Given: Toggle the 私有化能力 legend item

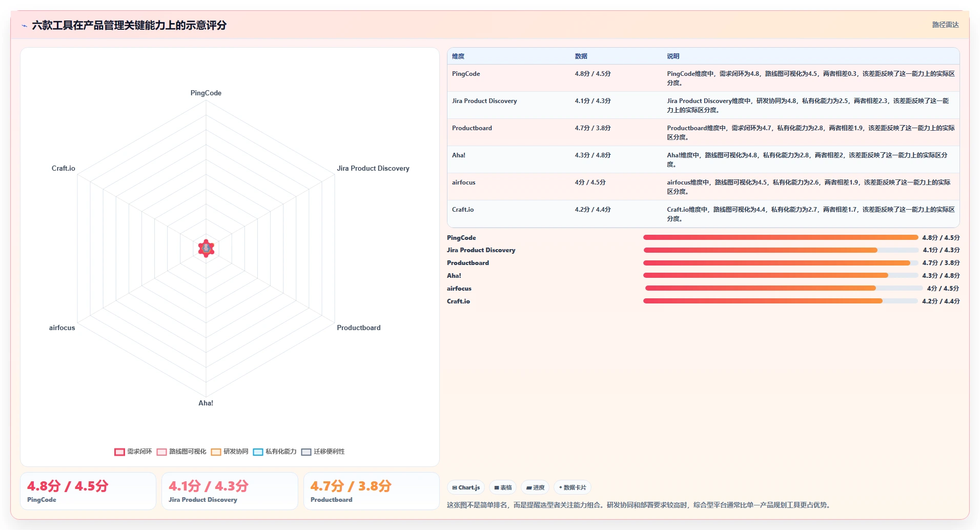Looking at the screenshot, I should tap(275, 452).
